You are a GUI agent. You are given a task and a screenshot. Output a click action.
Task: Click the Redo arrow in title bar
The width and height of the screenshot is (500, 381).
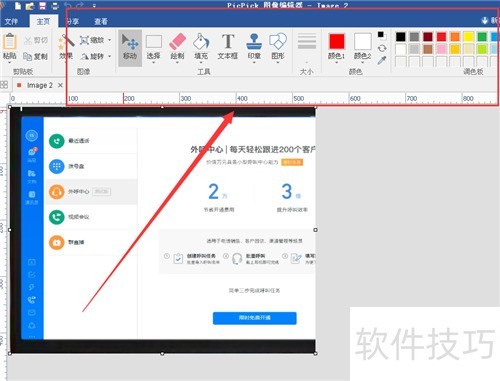pyautogui.click(x=80, y=5)
